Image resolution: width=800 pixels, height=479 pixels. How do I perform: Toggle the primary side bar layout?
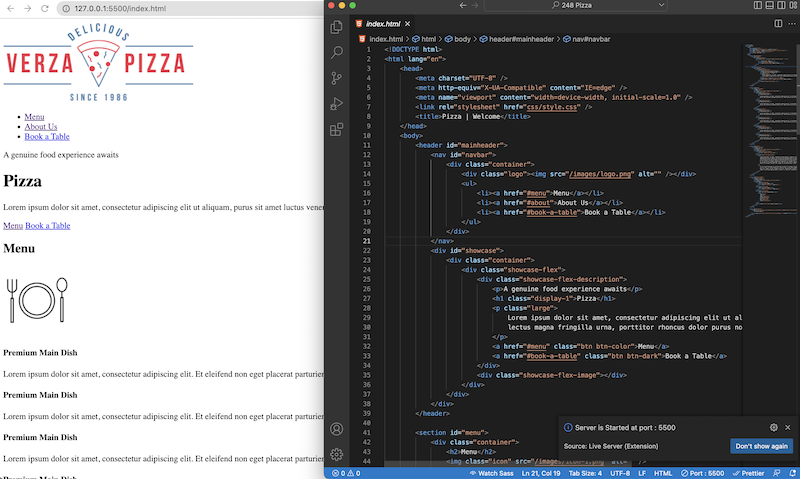[x=758, y=5]
